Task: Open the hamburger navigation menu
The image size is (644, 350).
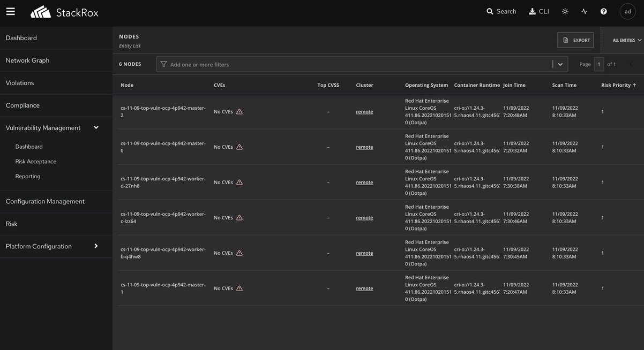Action: [x=11, y=11]
